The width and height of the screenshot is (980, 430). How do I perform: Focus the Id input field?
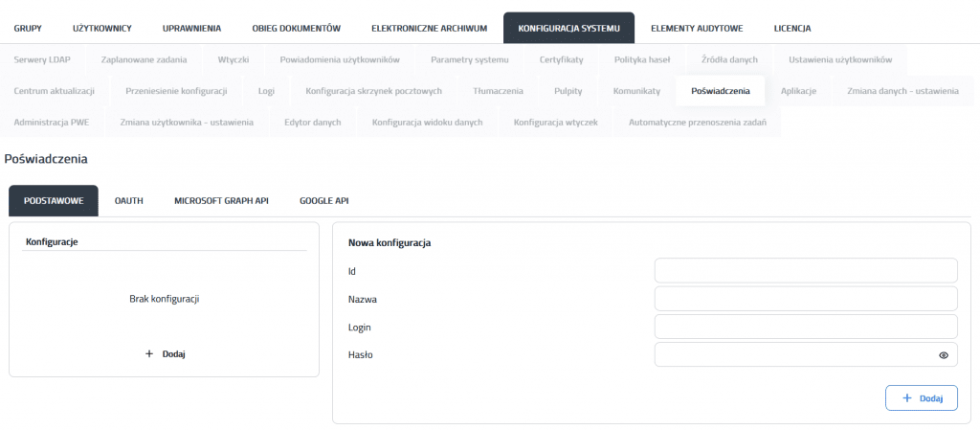point(806,271)
